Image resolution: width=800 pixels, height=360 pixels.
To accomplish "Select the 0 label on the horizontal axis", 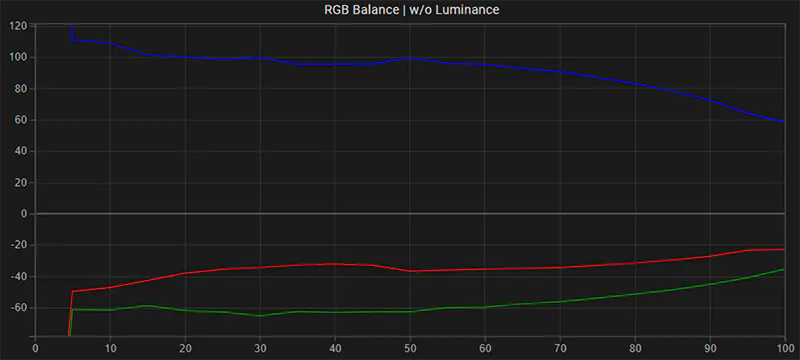I will (35, 349).
